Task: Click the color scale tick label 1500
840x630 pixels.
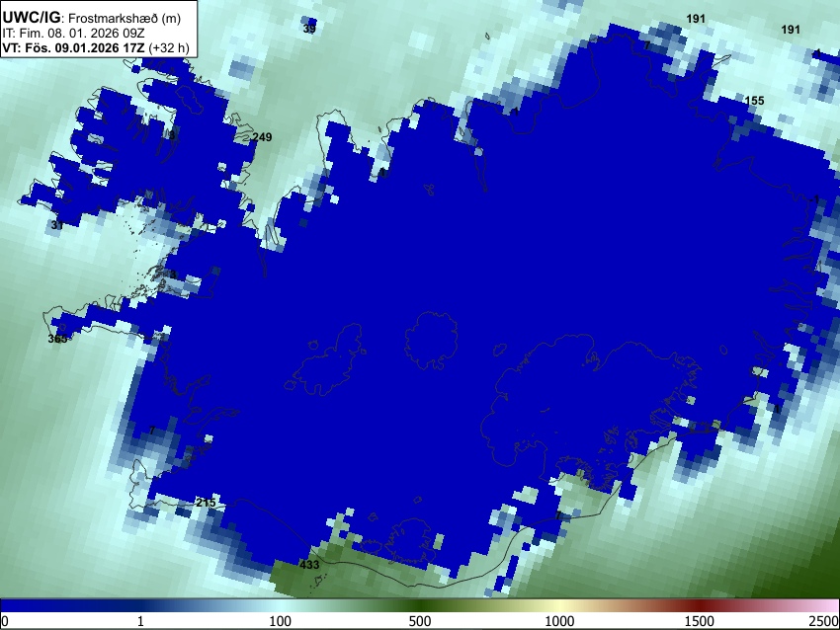Action: [x=700, y=621]
